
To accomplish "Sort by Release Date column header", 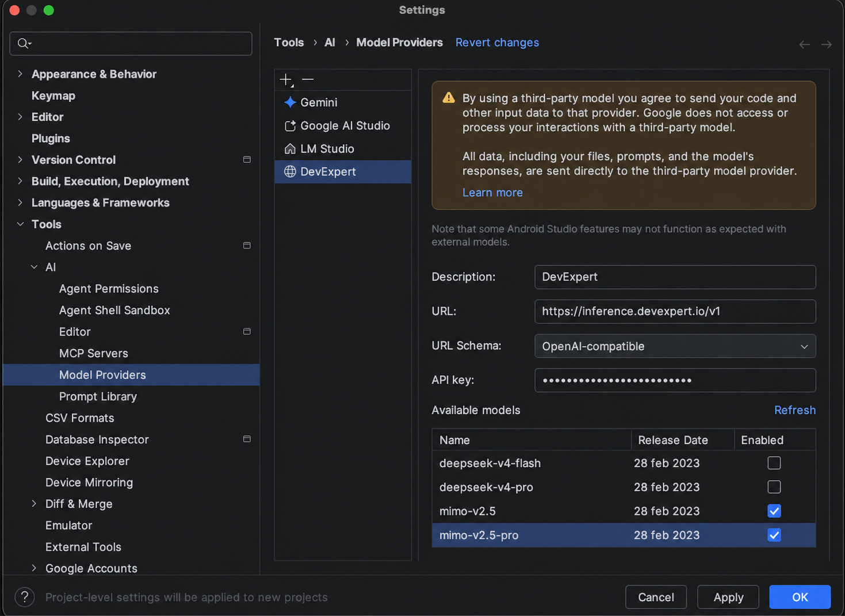I will click(x=683, y=440).
